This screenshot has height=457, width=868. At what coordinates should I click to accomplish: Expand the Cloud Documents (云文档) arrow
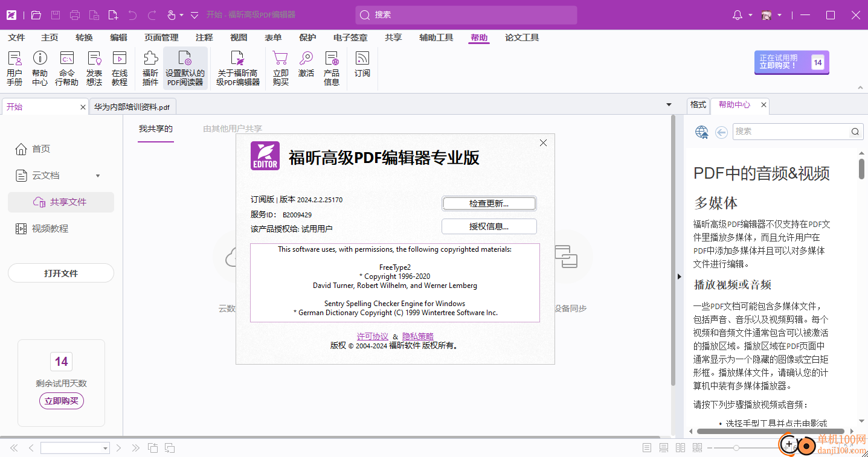98,176
